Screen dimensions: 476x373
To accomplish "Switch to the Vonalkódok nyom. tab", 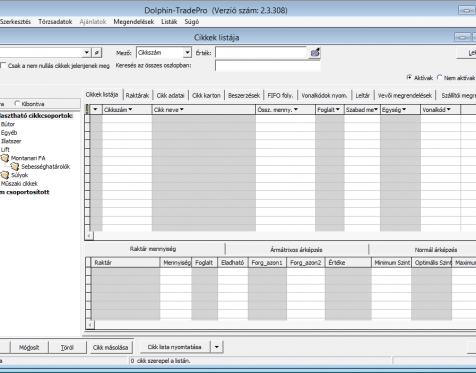I will (324, 95).
